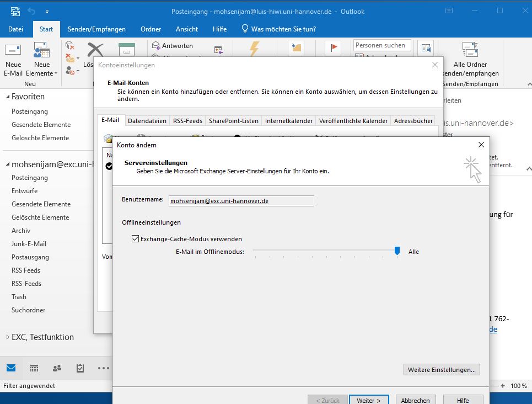Click the junk e-mail person icon

(x=70, y=71)
